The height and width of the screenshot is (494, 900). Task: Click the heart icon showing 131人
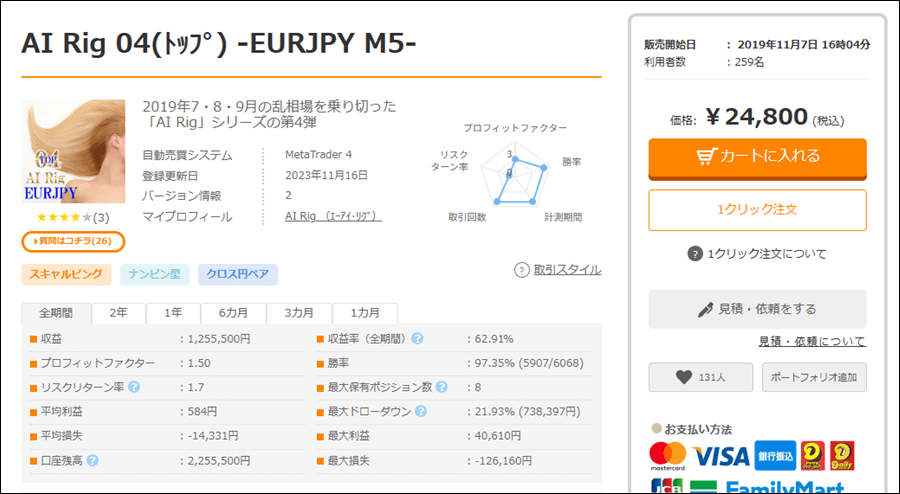click(x=684, y=377)
